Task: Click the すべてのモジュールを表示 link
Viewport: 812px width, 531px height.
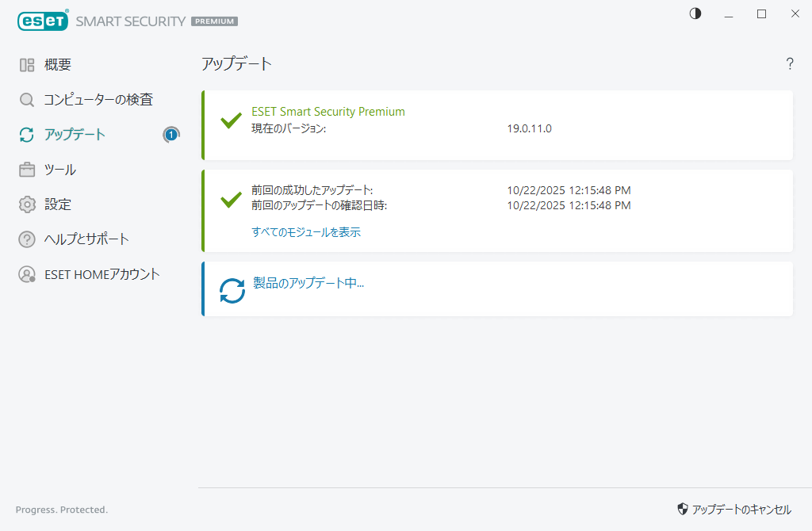Action: (306, 232)
